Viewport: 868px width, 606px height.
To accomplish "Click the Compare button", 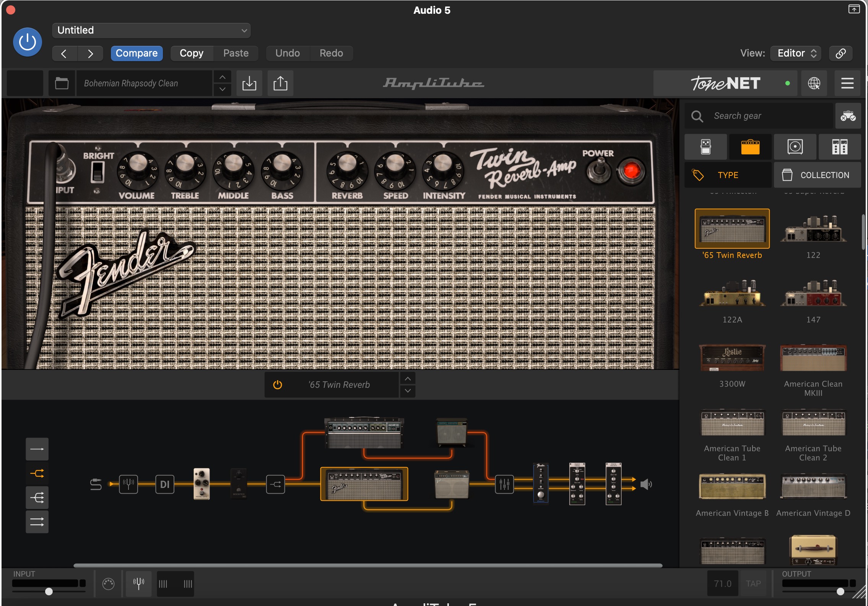I will pos(137,53).
